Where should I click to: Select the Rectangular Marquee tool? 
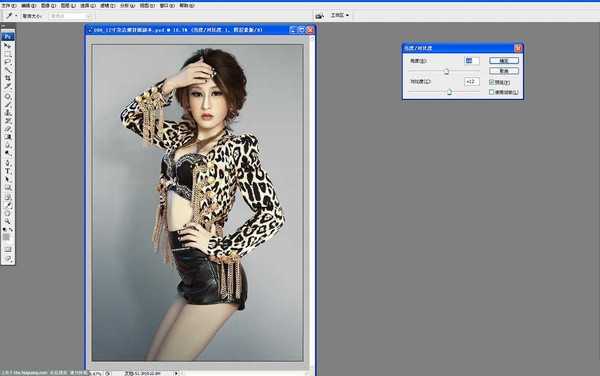[x=8, y=54]
